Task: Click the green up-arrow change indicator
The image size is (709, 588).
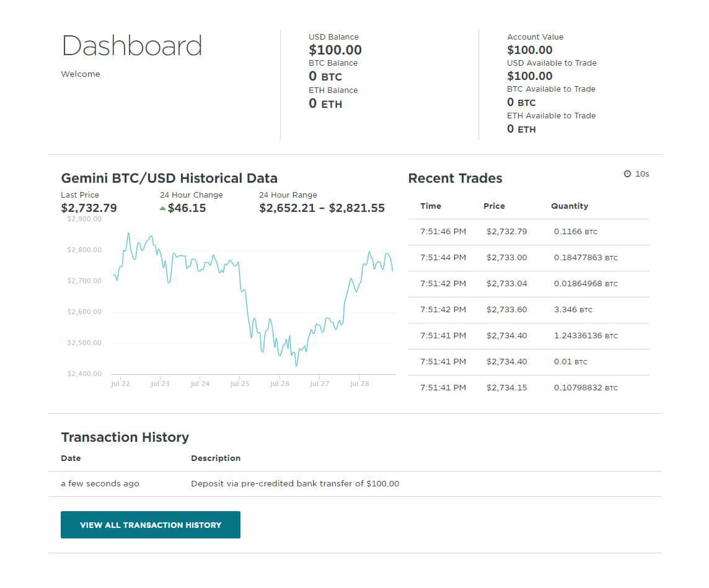Action: (164, 208)
